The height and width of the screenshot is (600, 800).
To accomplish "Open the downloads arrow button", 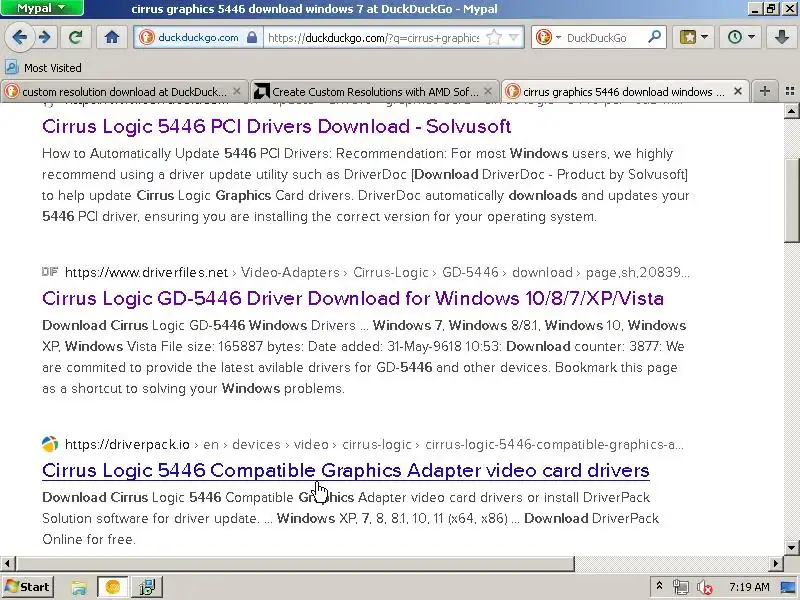I will pyautogui.click(x=781, y=37).
